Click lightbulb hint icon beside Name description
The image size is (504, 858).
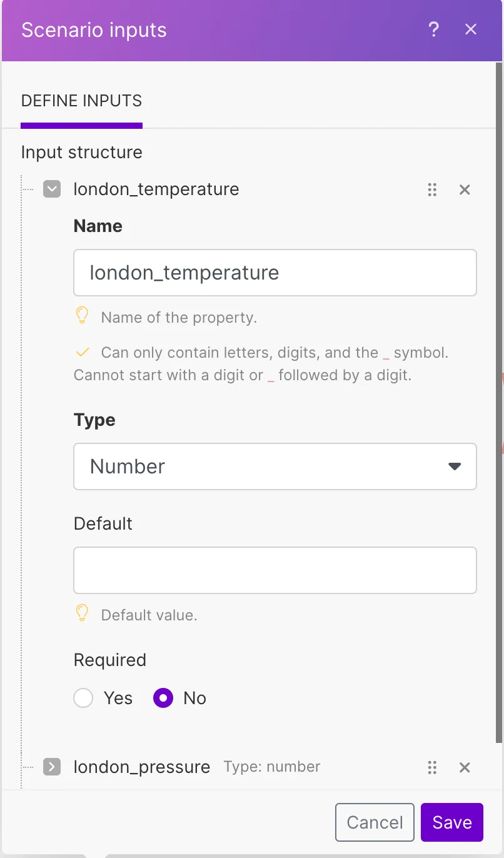tap(82, 316)
